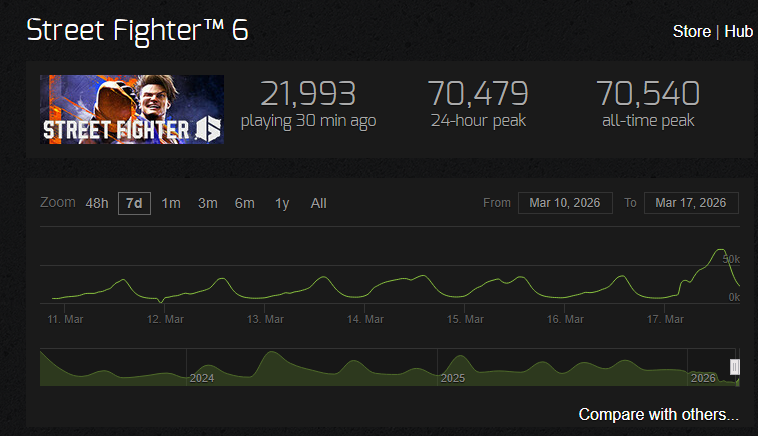This screenshot has height=436, width=758.
Task: Click the To date field Mar 17, 2026
Action: (691, 203)
